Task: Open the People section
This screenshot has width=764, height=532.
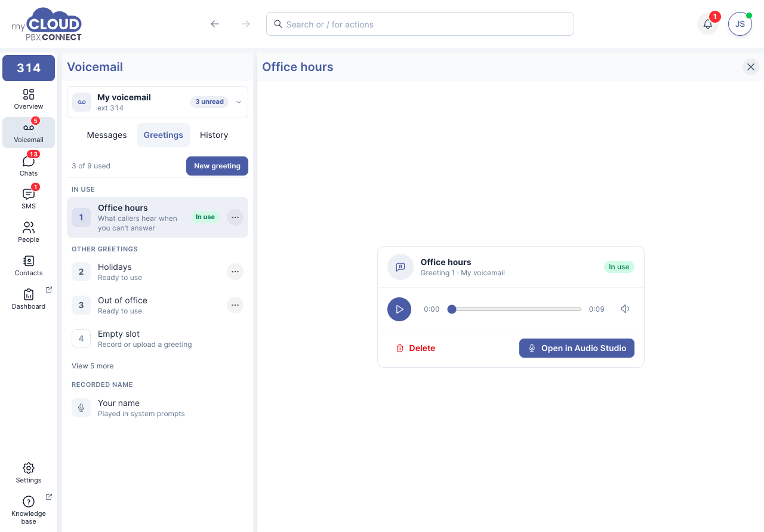Action: pyautogui.click(x=29, y=232)
